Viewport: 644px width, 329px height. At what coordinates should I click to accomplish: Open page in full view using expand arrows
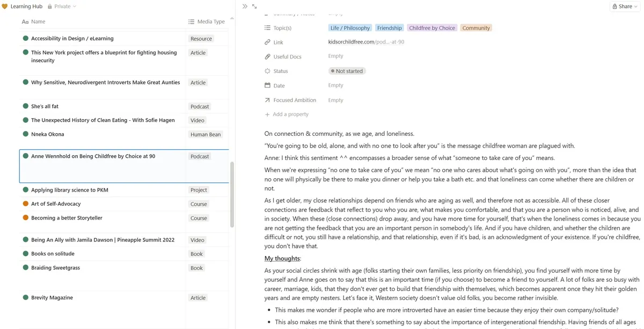[x=254, y=6]
